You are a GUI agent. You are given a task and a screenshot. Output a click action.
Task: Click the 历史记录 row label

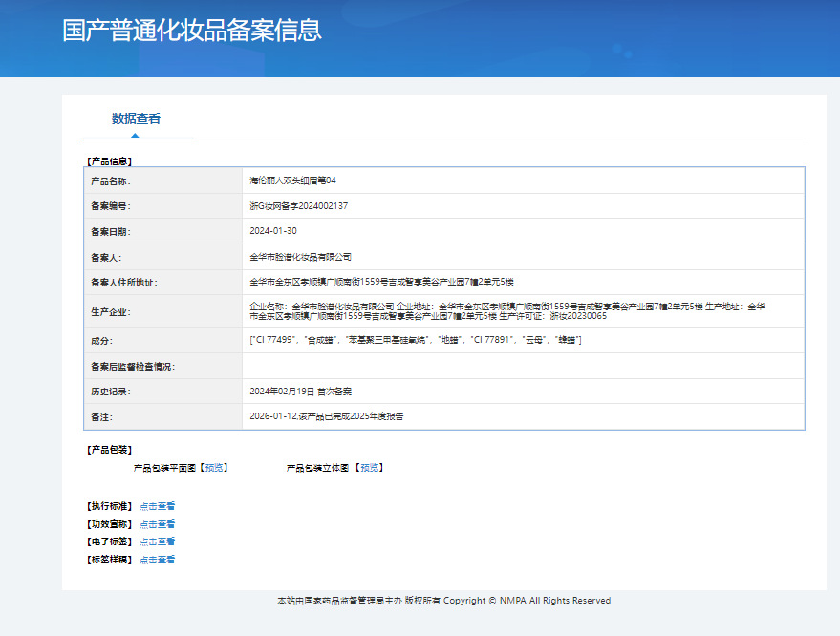[111, 392]
